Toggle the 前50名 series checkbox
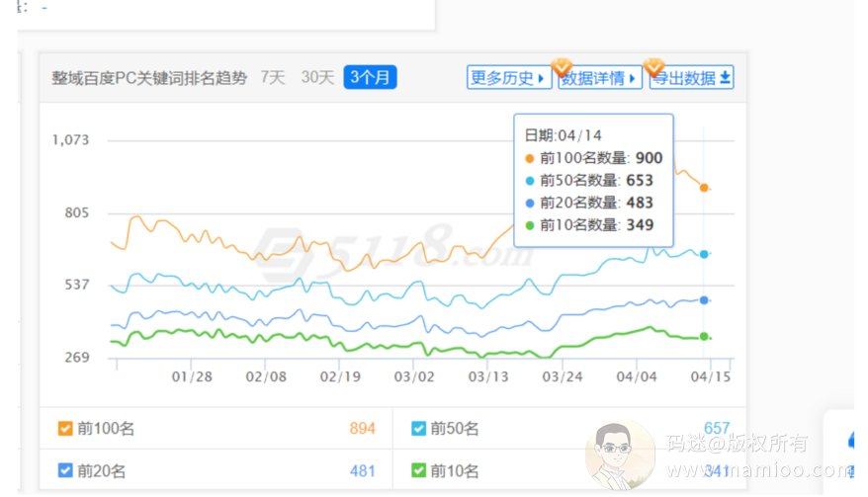Screen dimensions: 868x497 [x=418, y=429]
